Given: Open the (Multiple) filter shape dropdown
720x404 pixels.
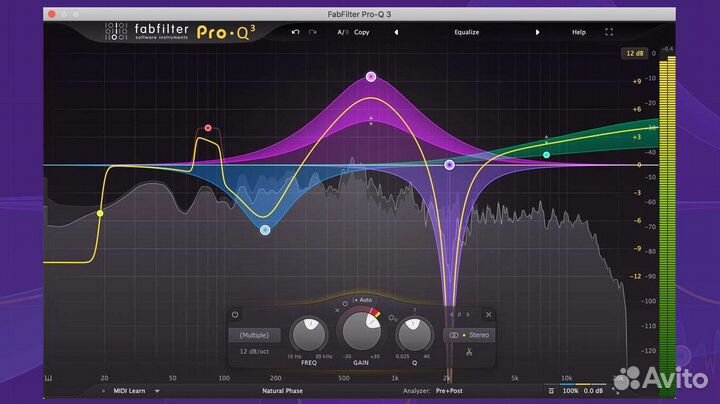Looking at the screenshot, I should point(254,335).
